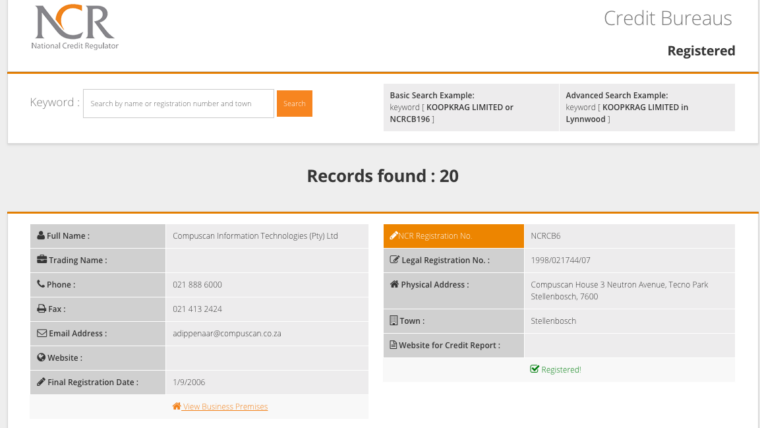Click the Records found : 20 heading
Viewport: 760px width, 428px height.
point(382,176)
